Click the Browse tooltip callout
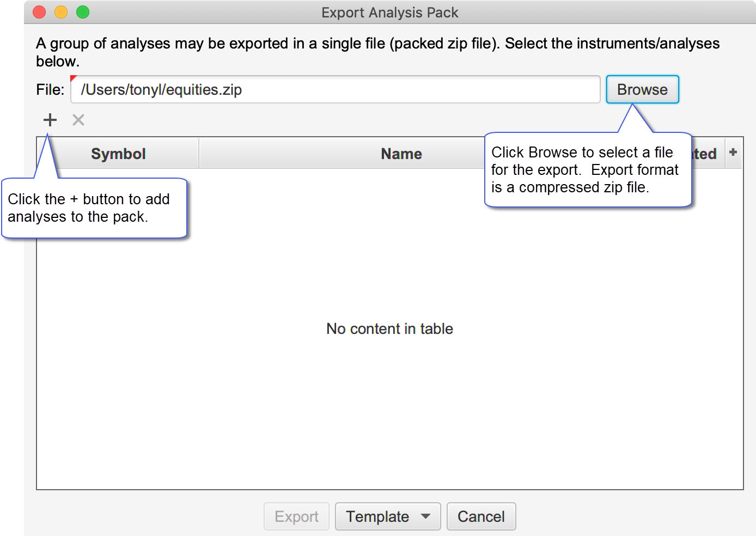The height and width of the screenshot is (536, 756). [588, 169]
